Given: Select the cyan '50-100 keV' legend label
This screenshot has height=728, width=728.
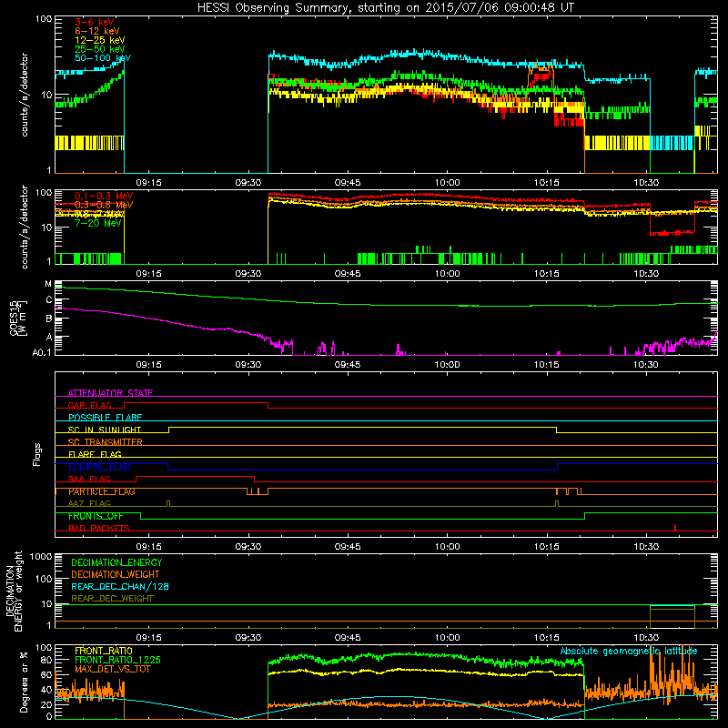Looking at the screenshot, I should (x=103, y=58).
